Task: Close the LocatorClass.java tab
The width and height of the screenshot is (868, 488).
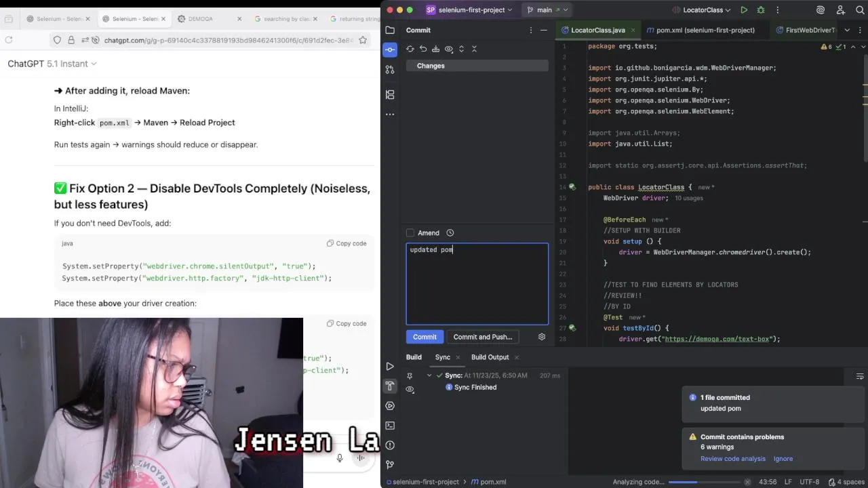Action: pos(633,30)
